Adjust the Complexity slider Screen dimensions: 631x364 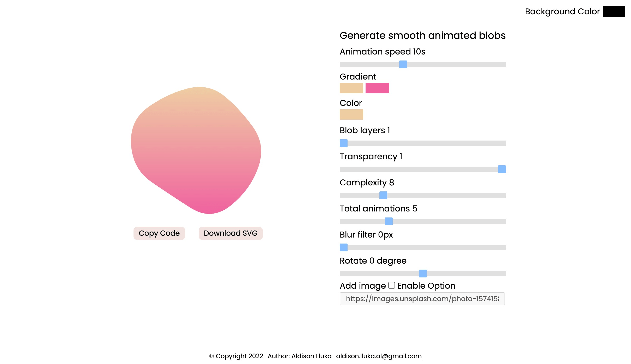coord(384,195)
